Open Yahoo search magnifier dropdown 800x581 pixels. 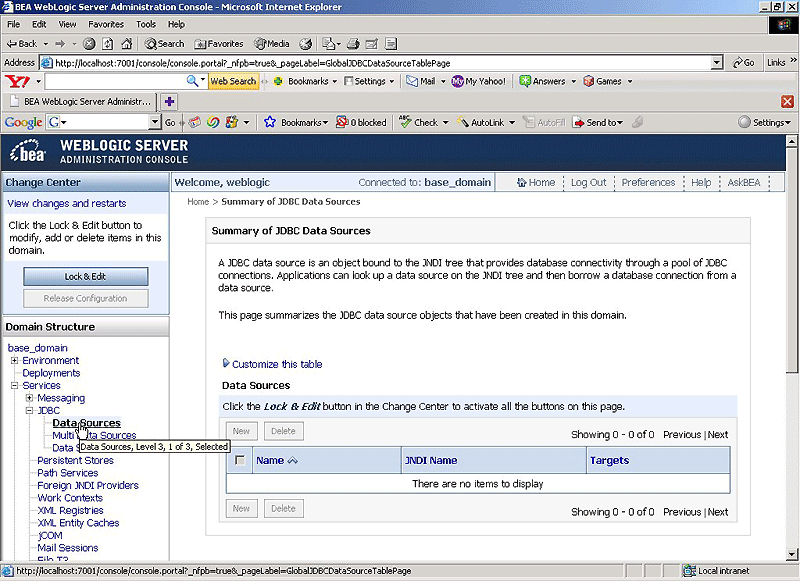(x=203, y=80)
